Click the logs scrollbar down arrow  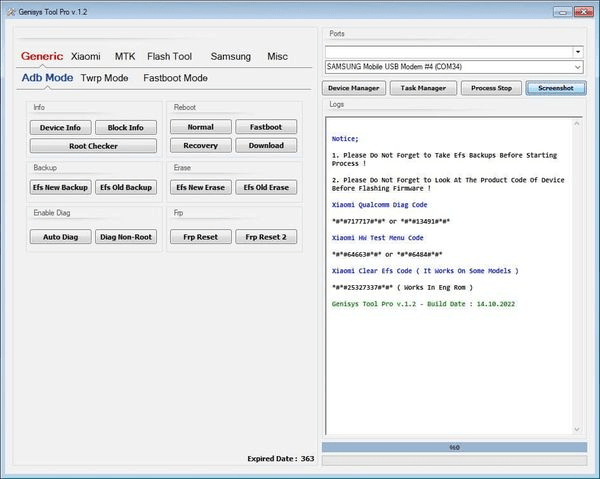(577, 430)
